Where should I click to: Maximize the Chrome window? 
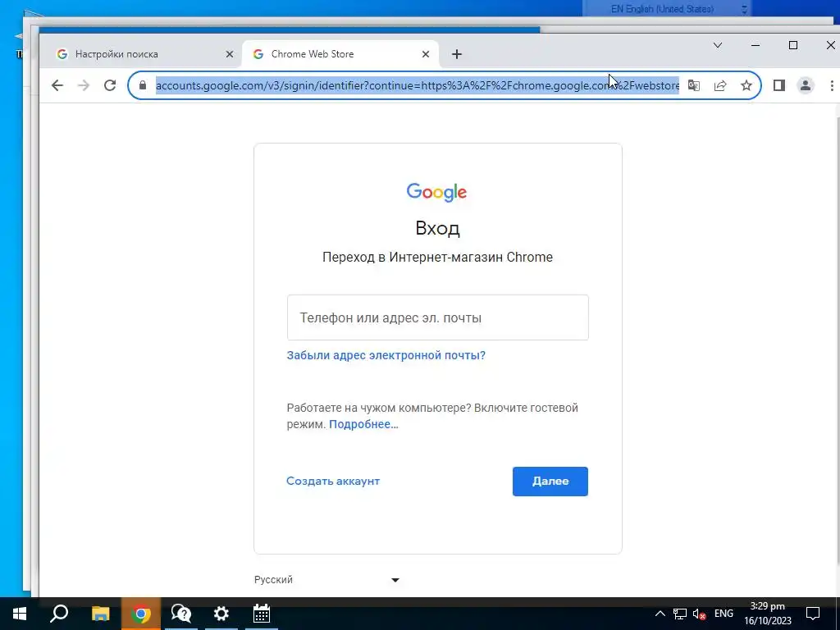pyautogui.click(x=793, y=45)
